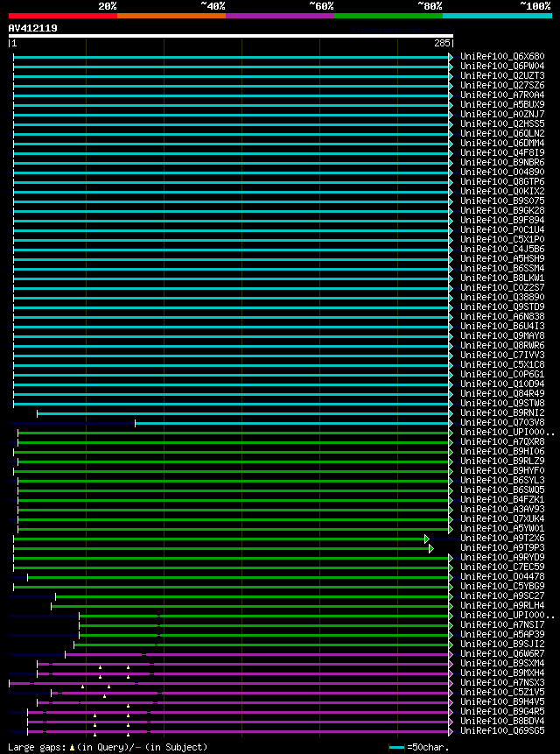This screenshot has width=560, height=754.
Task: Select label UniRef100_Q9MAY8
Action: click(502, 335)
